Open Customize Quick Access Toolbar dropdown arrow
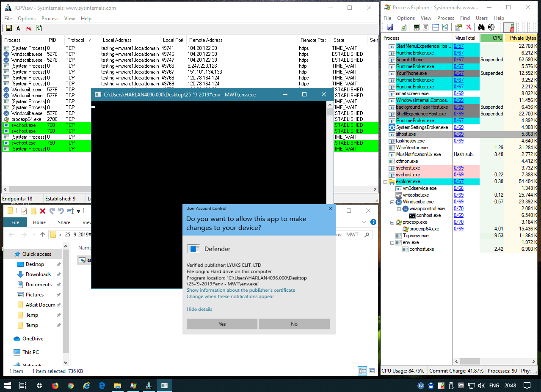The width and height of the screenshot is (541, 392). [x=78, y=211]
